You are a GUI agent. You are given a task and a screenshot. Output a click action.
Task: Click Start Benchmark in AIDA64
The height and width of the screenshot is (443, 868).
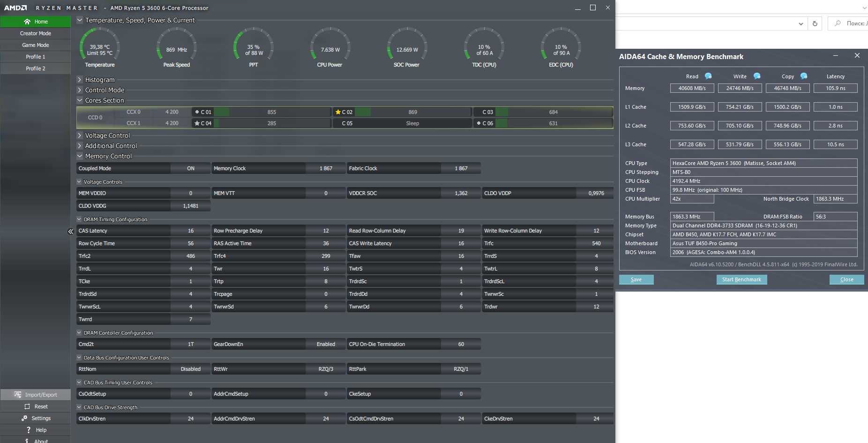(741, 279)
